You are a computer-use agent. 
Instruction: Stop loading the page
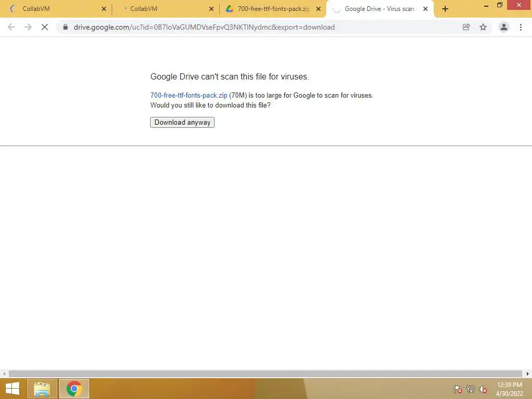[x=45, y=27]
